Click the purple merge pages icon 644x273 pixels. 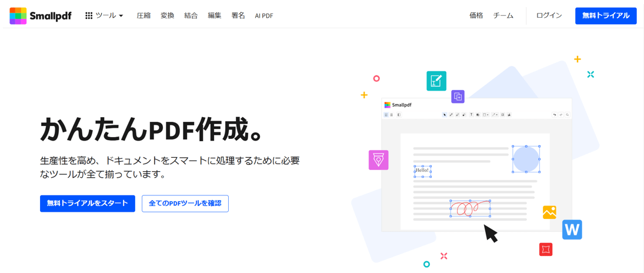click(x=458, y=96)
